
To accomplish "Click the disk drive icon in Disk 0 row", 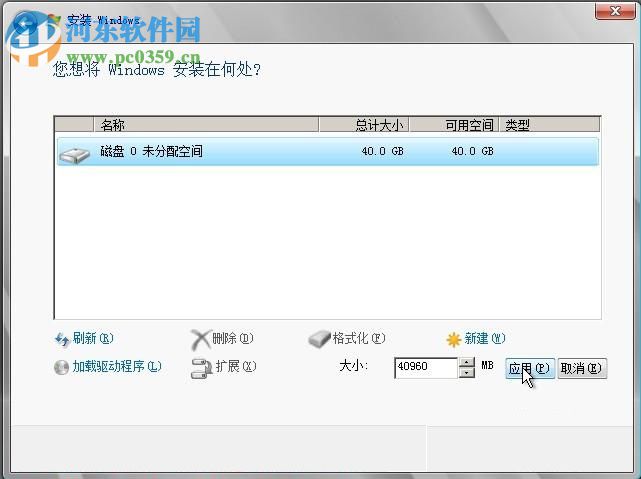I will [x=74, y=154].
